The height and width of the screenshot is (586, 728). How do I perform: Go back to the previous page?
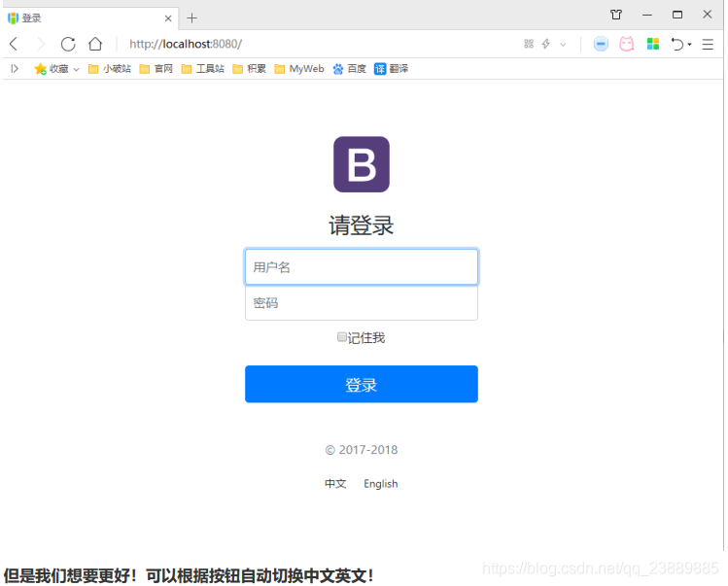14,44
